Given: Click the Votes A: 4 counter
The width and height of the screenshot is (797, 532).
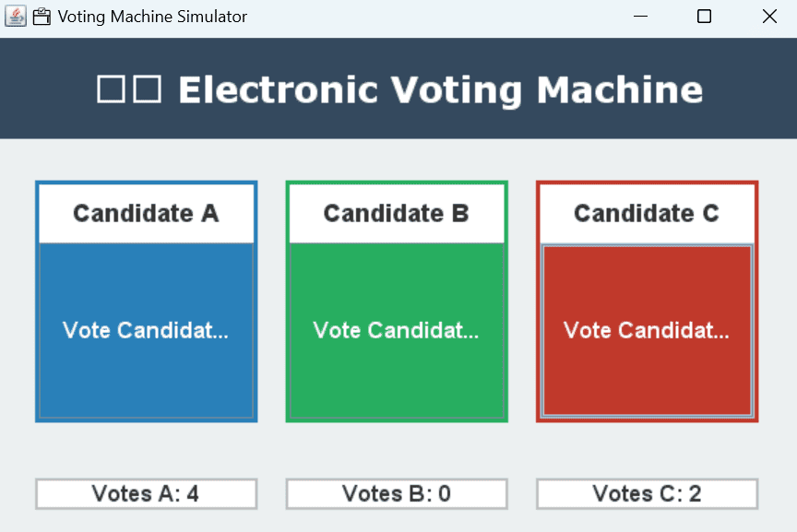Looking at the screenshot, I should click(x=147, y=493).
